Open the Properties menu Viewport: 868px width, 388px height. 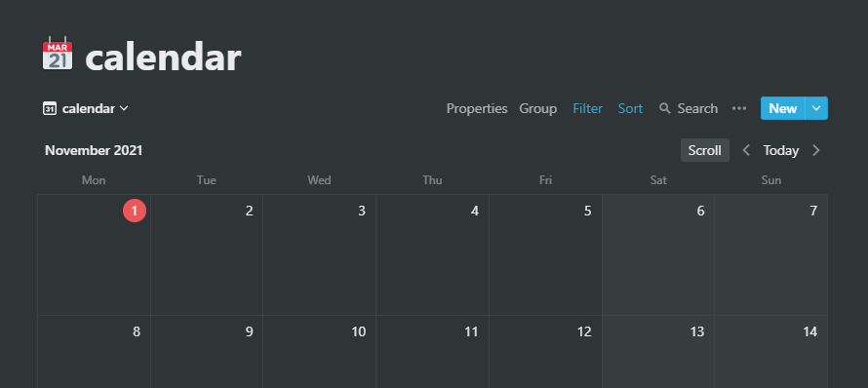pyautogui.click(x=477, y=108)
